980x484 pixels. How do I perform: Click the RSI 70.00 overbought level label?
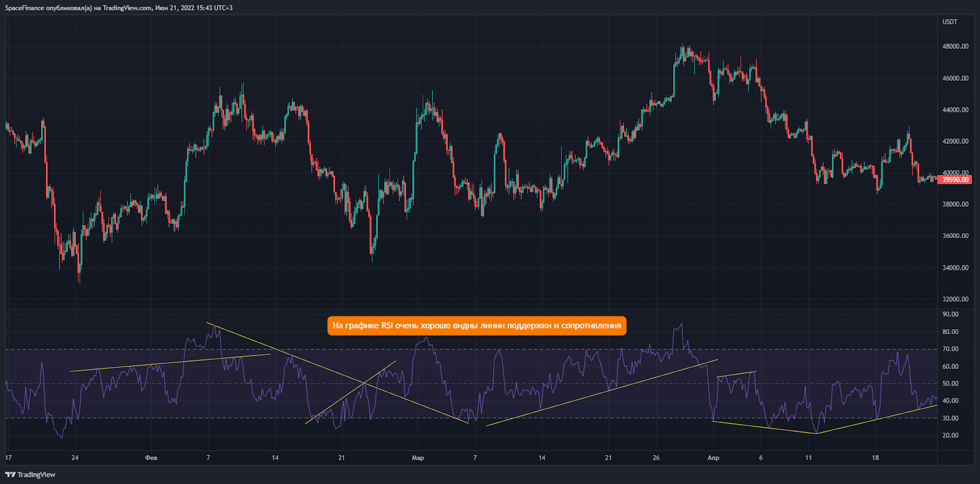[951, 349]
